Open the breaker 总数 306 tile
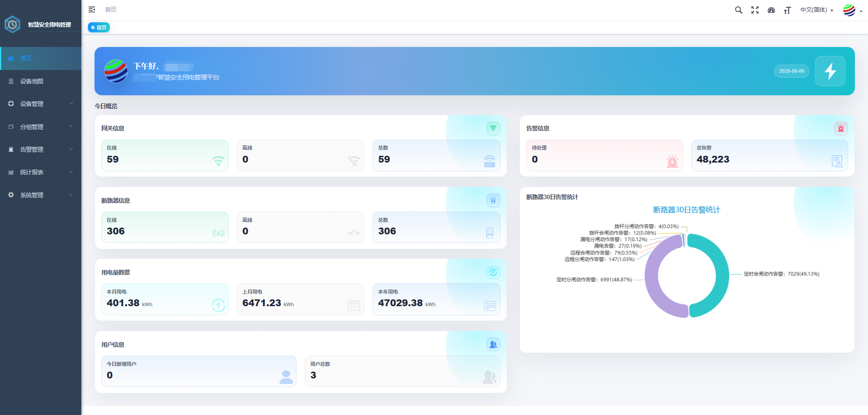This screenshot has height=415, width=868. coord(436,227)
